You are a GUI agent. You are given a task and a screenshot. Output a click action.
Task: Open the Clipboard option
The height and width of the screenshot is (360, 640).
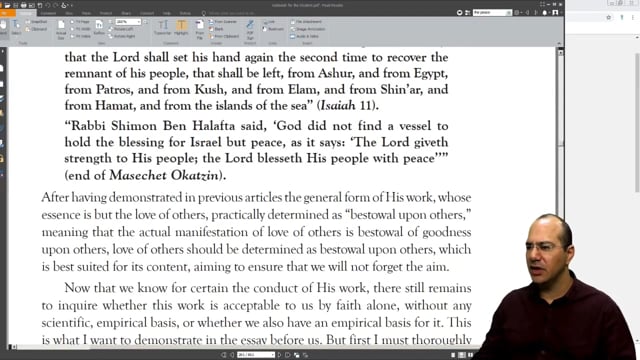pos(36,29)
